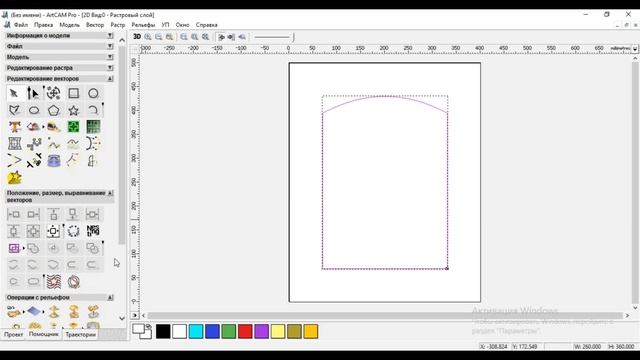Open the 'Файл' menu
The image size is (640, 360).
click(21, 25)
